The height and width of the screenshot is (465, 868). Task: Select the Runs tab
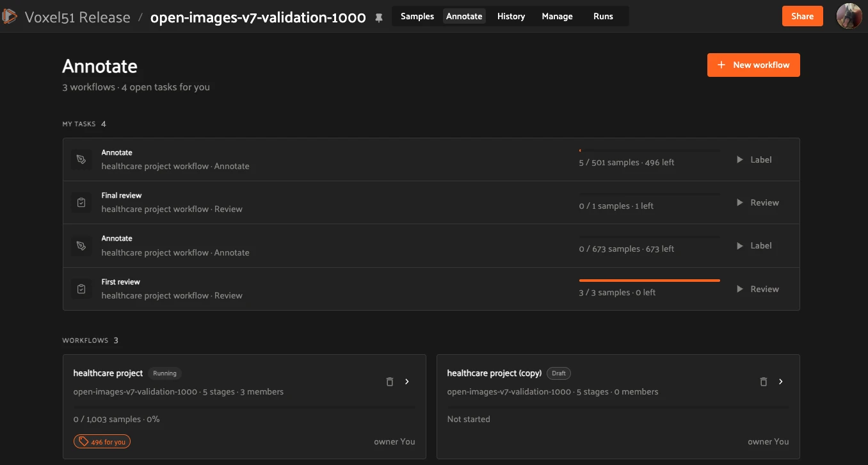pos(603,17)
